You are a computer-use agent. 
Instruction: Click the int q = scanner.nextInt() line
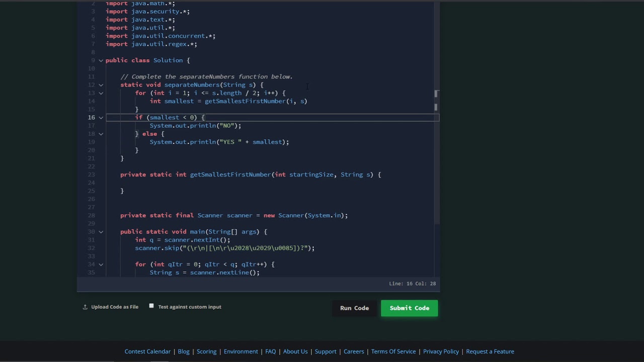click(183, 240)
